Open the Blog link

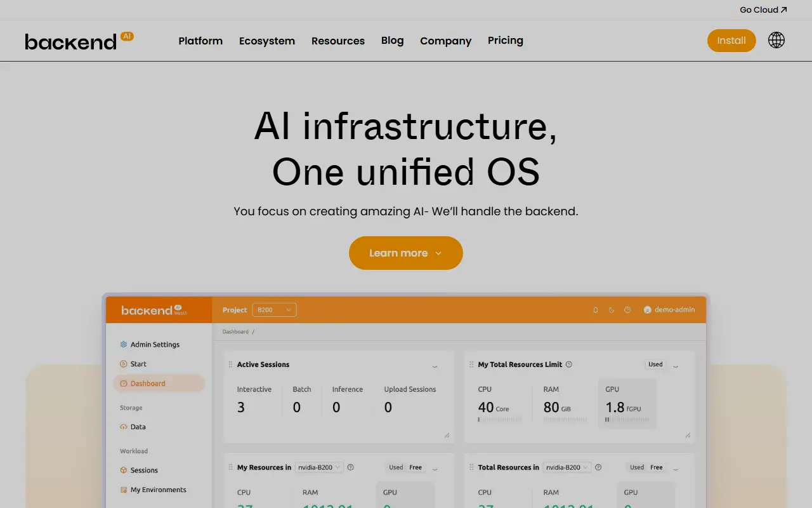pyautogui.click(x=393, y=41)
